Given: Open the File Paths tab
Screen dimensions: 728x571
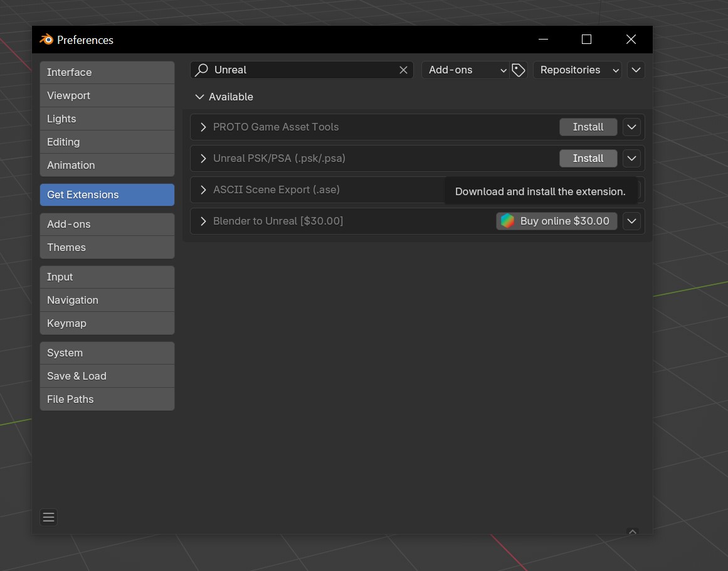Looking at the screenshot, I should coord(107,400).
